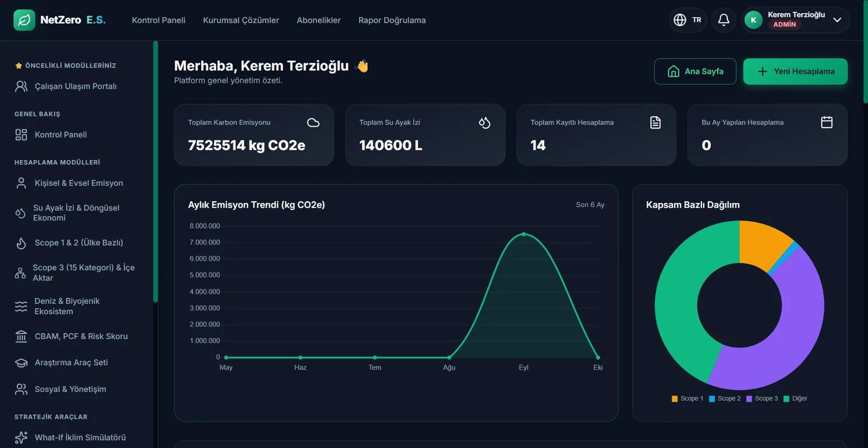The width and height of the screenshot is (868, 448).
Task: Click the Ana Sayfa button
Action: [x=695, y=72]
